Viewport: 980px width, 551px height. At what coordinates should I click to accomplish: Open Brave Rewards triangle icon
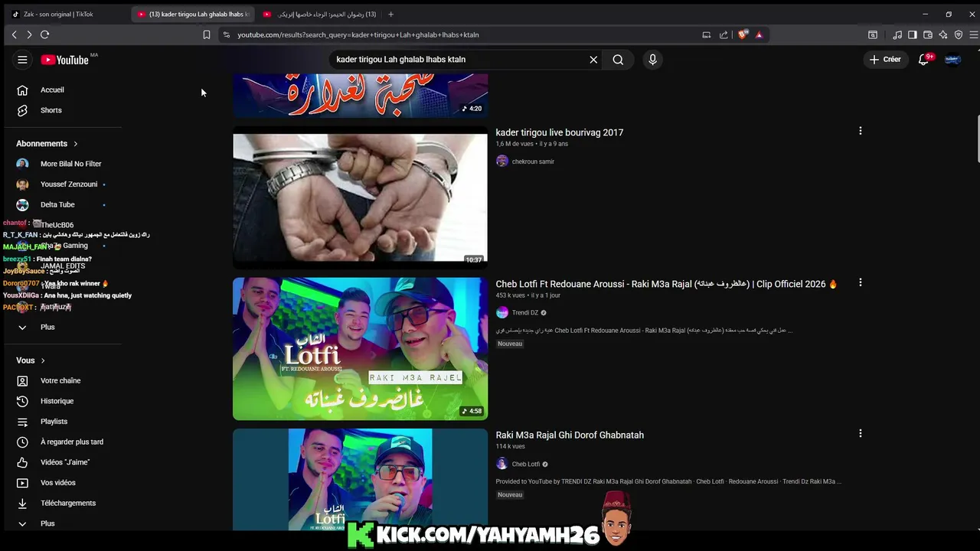pyautogui.click(x=759, y=34)
